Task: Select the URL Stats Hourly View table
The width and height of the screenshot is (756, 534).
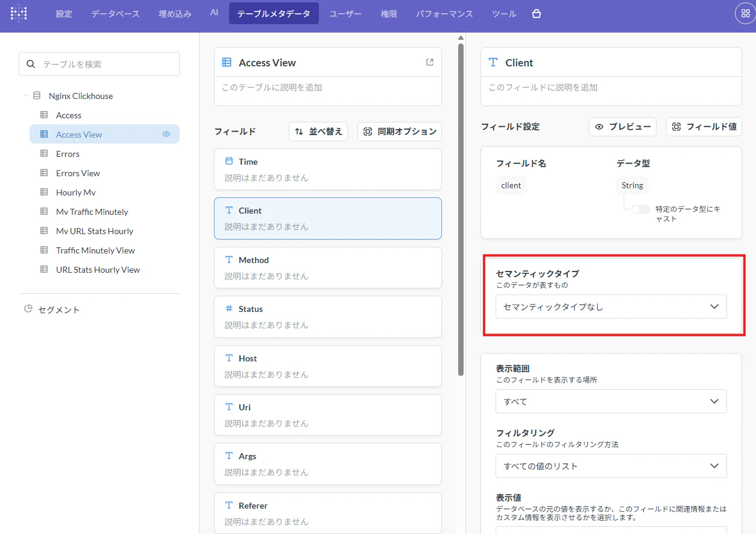Action: [x=104, y=269]
